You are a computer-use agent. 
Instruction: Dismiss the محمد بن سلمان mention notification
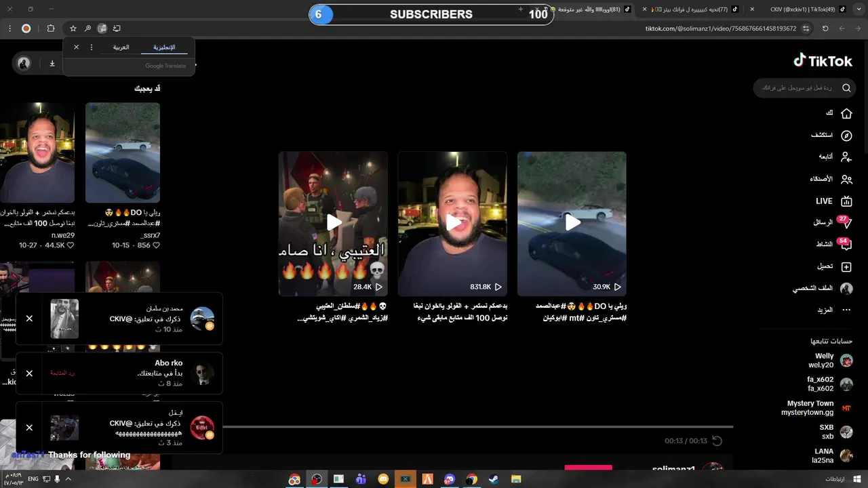[29, 319]
